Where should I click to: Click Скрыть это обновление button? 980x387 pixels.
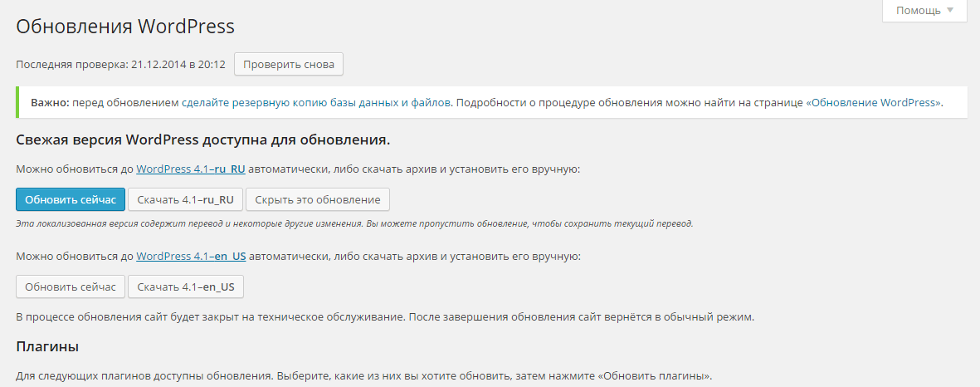pos(318,199)
